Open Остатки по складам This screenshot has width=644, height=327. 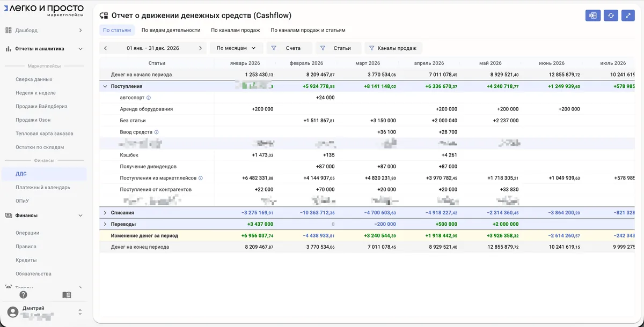pos(40,147)
